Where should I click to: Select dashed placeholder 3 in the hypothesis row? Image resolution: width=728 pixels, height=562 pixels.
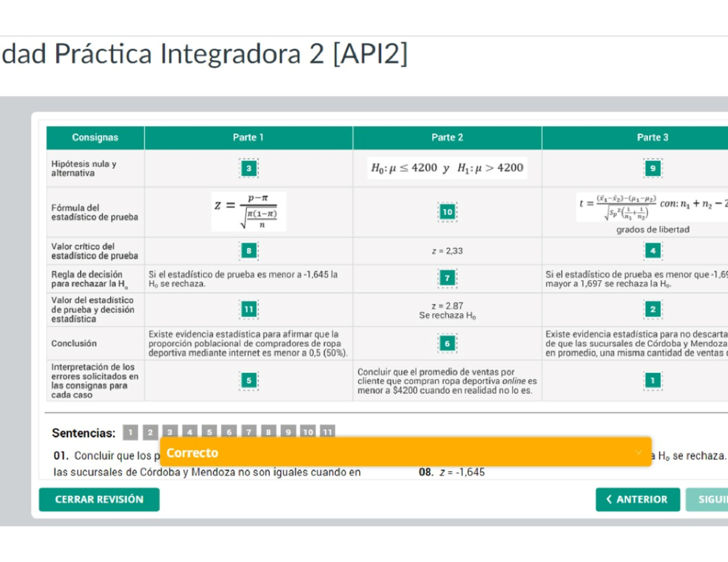248,168
